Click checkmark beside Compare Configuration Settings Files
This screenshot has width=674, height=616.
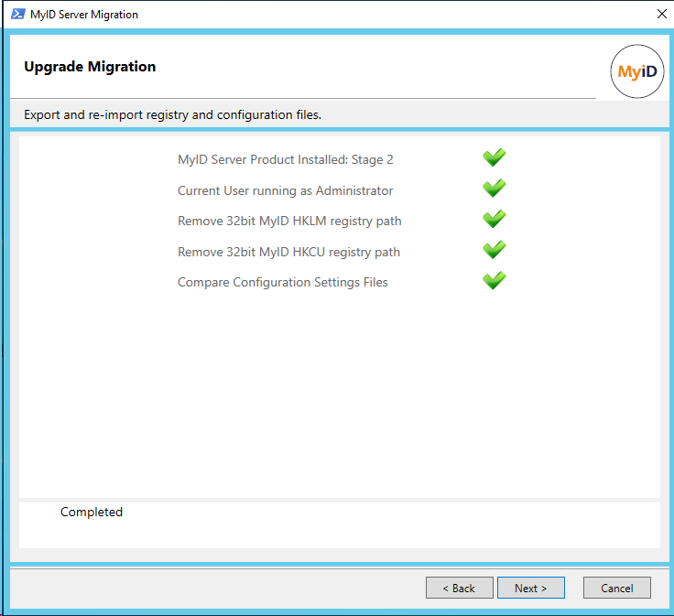coord(494,280)
